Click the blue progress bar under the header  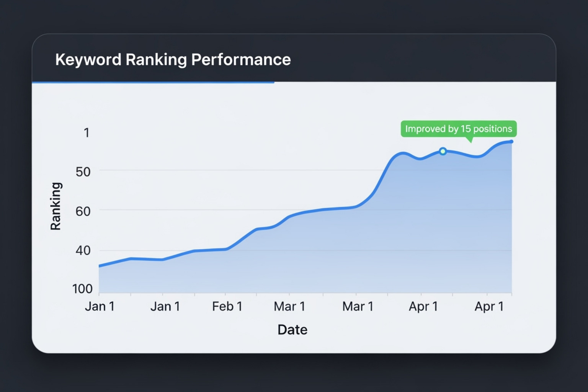(153, 82)
